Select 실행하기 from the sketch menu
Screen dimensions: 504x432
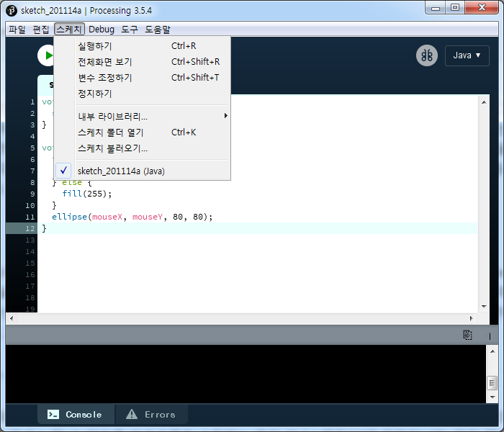(x=142, y=46)
